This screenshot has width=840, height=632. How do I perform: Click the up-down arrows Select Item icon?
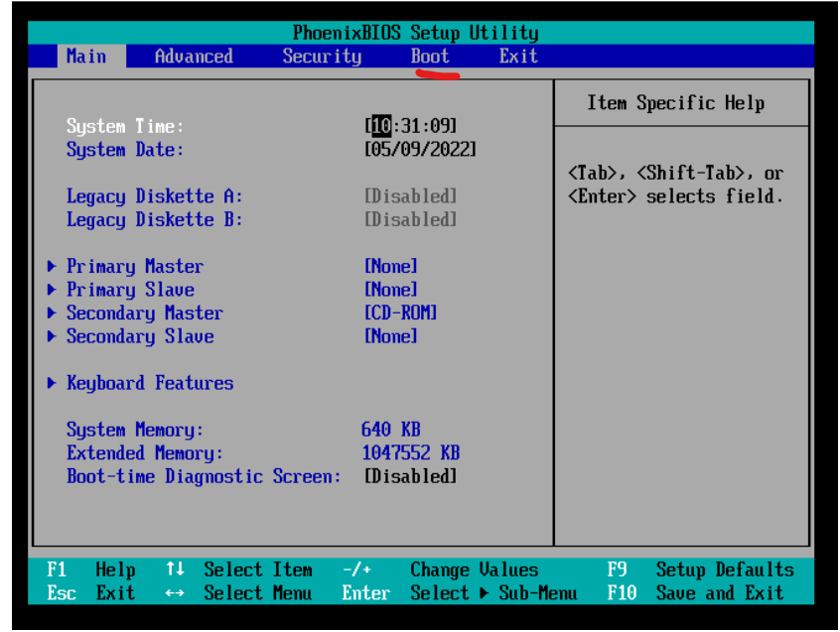click(x=175, y=569)
